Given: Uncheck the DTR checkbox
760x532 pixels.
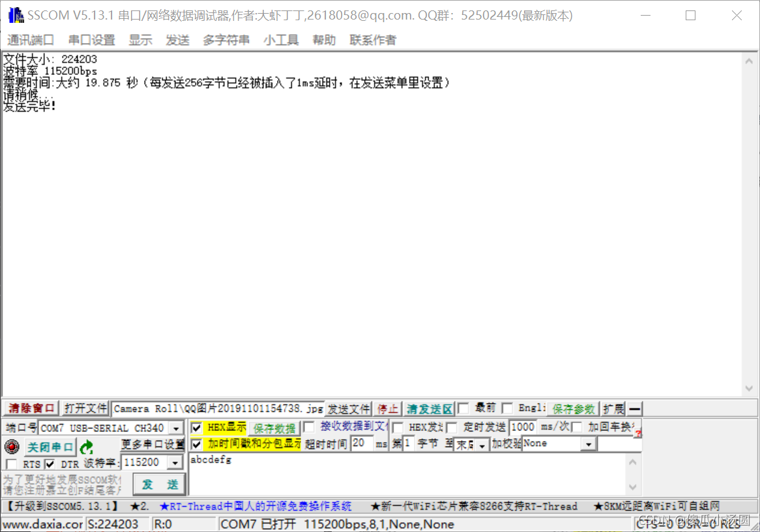Looking at the screenshot, I should pos(50,464).
